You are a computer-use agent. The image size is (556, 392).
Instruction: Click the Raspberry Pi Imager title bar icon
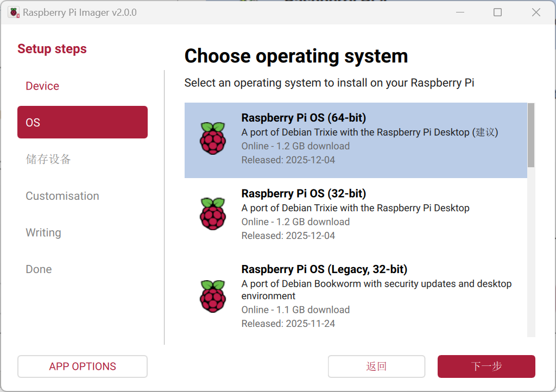click(x=14, y=11)
